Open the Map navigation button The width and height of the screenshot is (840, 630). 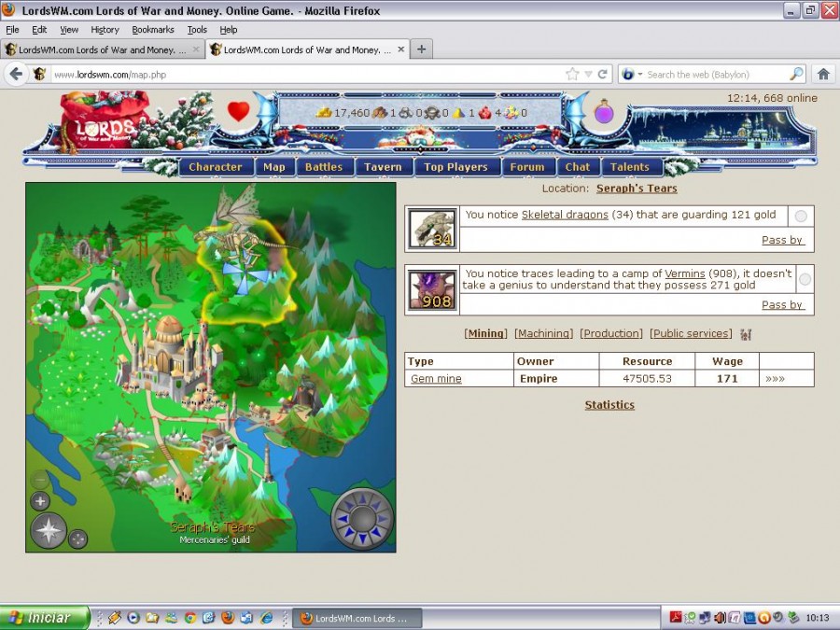[x=274, y=167]
